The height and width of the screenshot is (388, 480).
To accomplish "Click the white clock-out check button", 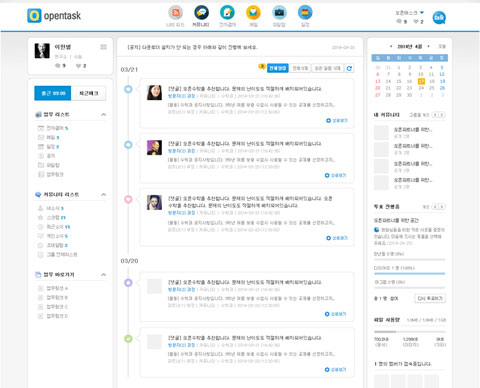I will pyautogui.click(x=88, y=93).
